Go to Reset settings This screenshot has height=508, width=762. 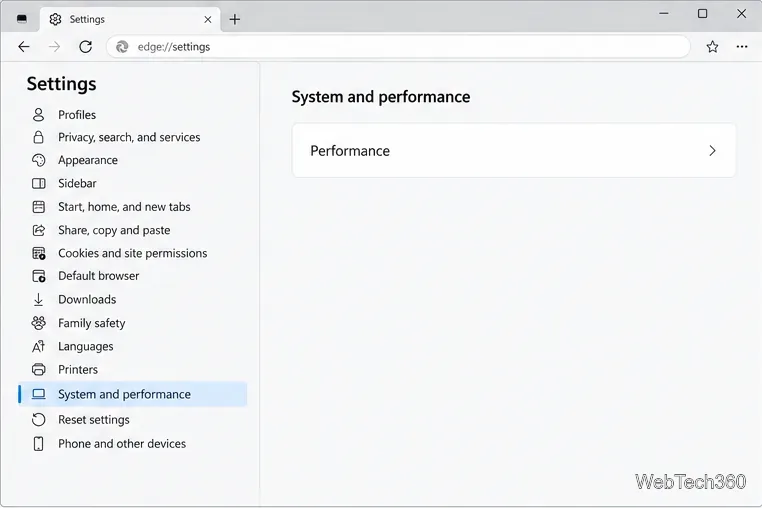click(94, 420)
